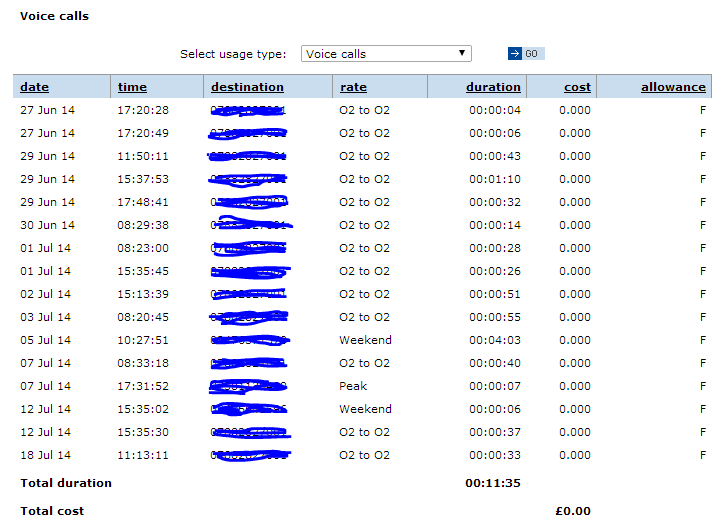
Task: Click the 00:04:03 duration value
Action: (495, 340)
